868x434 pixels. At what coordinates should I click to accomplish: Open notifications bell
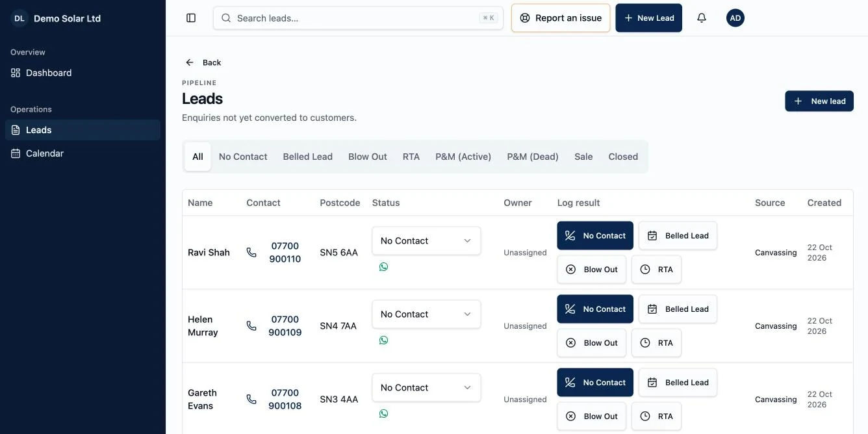[702, 18]
